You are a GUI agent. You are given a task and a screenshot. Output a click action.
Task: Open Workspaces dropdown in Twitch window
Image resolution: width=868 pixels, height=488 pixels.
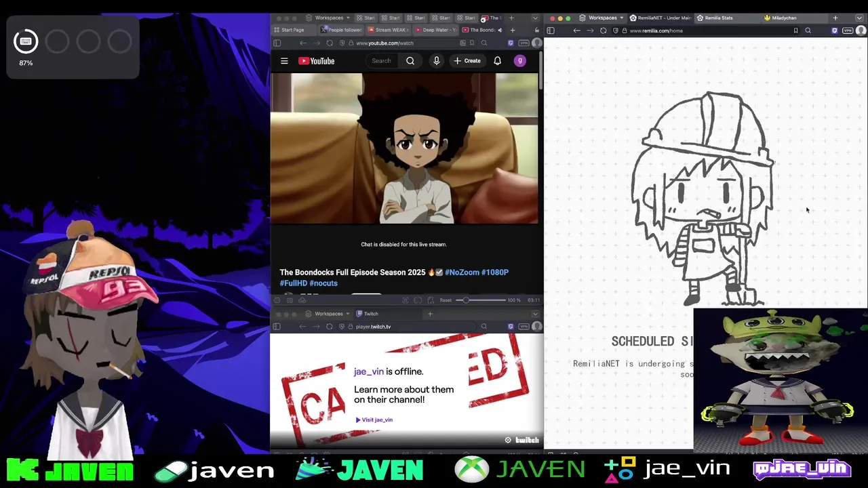328,314
